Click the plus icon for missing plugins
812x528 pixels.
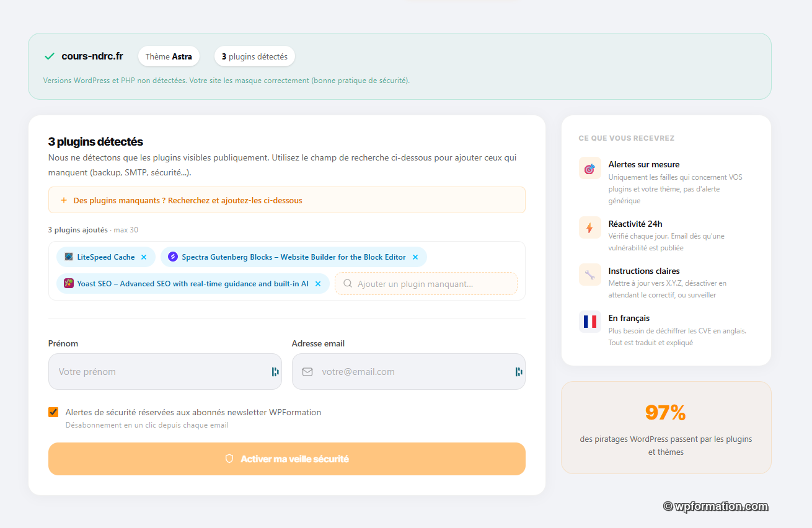[64, 200]
